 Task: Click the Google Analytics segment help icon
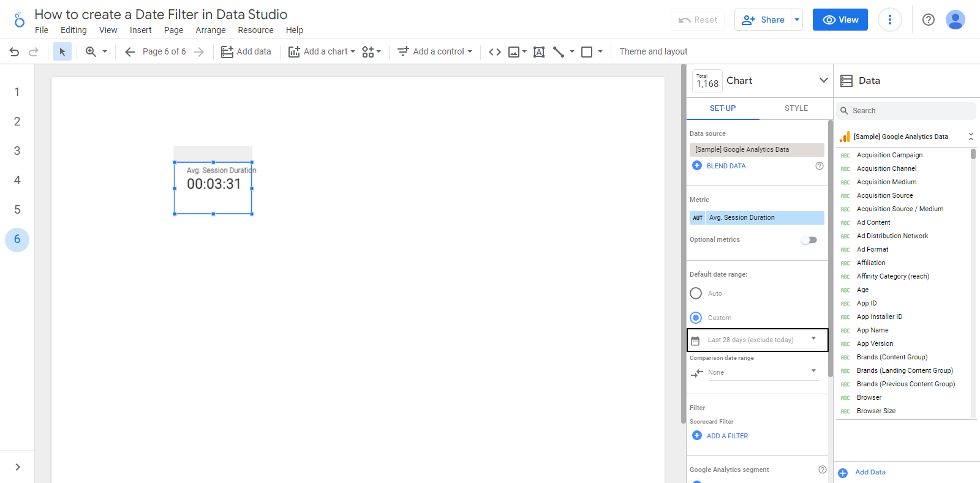coord(823,470)
